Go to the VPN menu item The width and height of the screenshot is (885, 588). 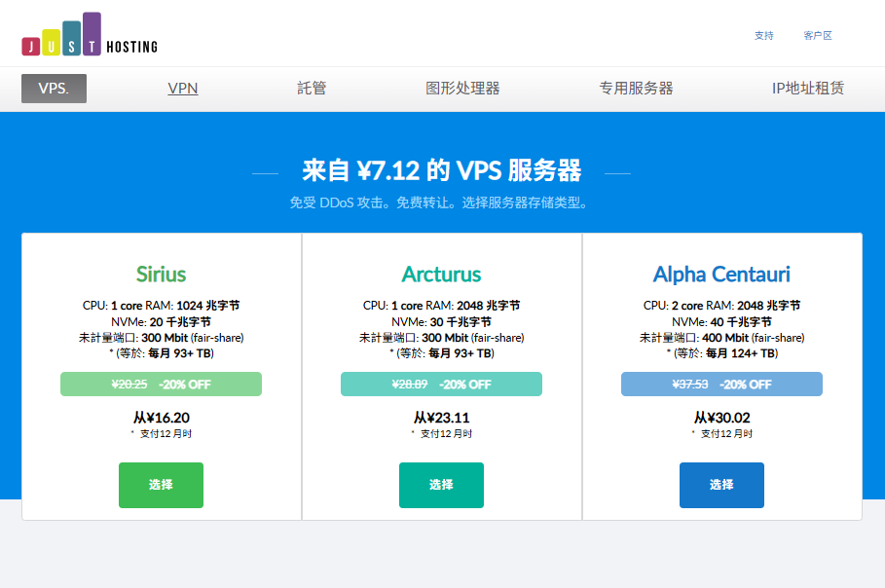[183, 89]
